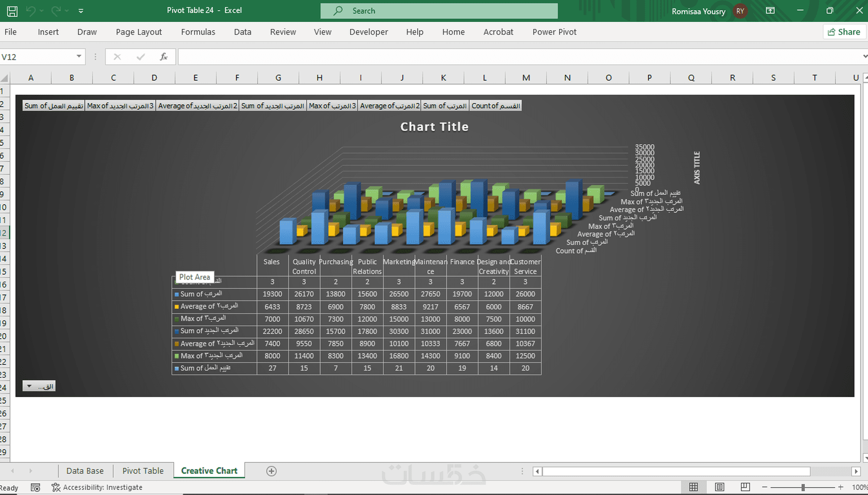Screen dimensions: 868x495
Task: Click the RY account avatar
Action: pyautogui.click(x=740, y=11)
